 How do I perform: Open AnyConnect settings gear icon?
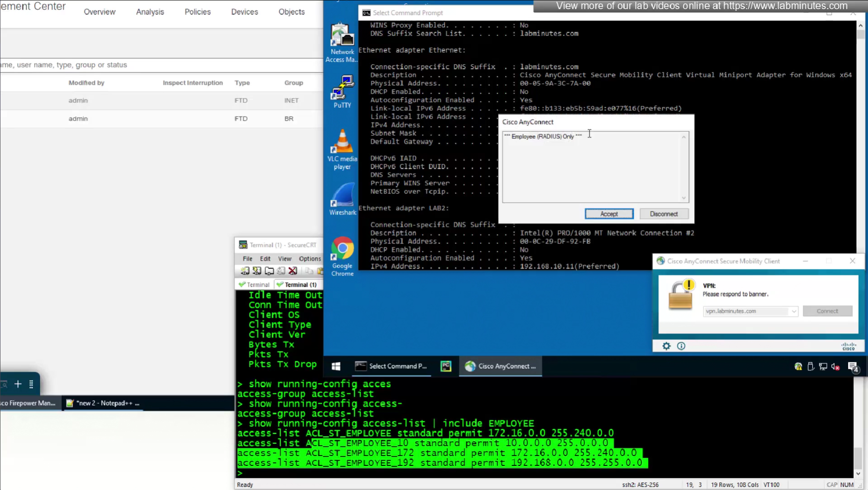click(666, 346)
